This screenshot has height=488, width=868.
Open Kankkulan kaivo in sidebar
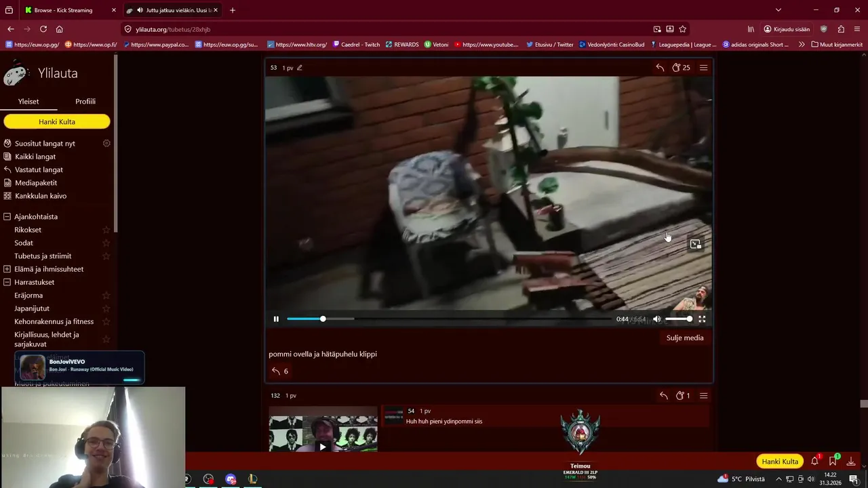tap(41, 196)
